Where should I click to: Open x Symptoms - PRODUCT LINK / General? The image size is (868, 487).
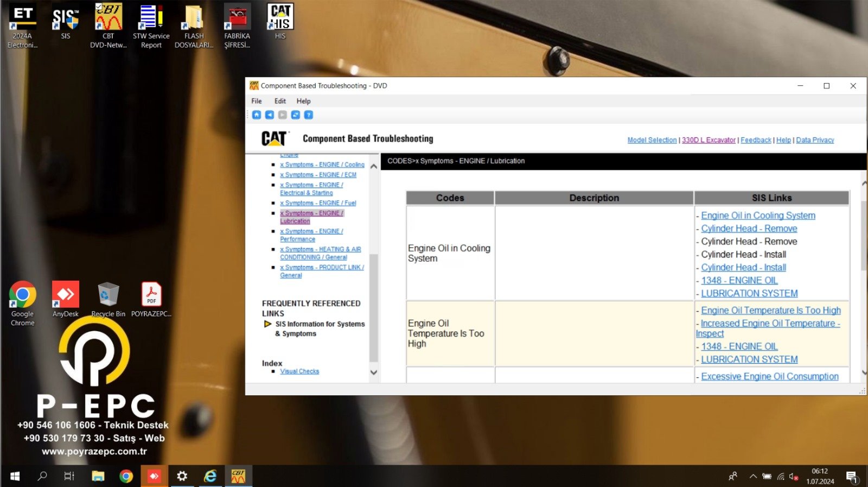coord(322,271)
